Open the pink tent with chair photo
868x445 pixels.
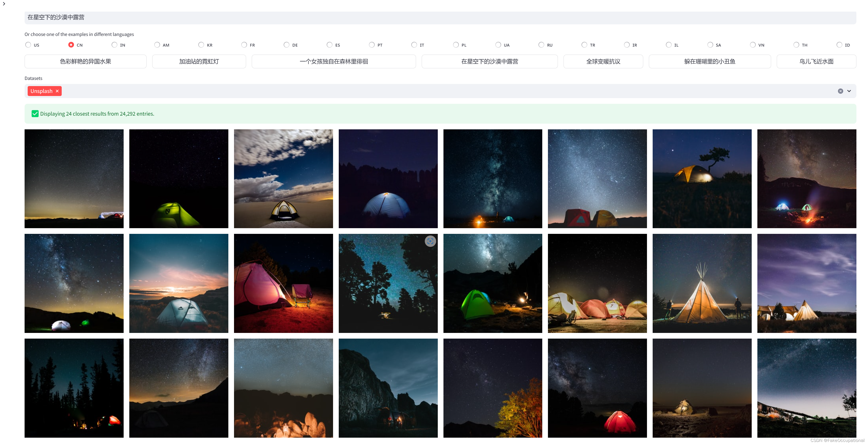point(283,283)
